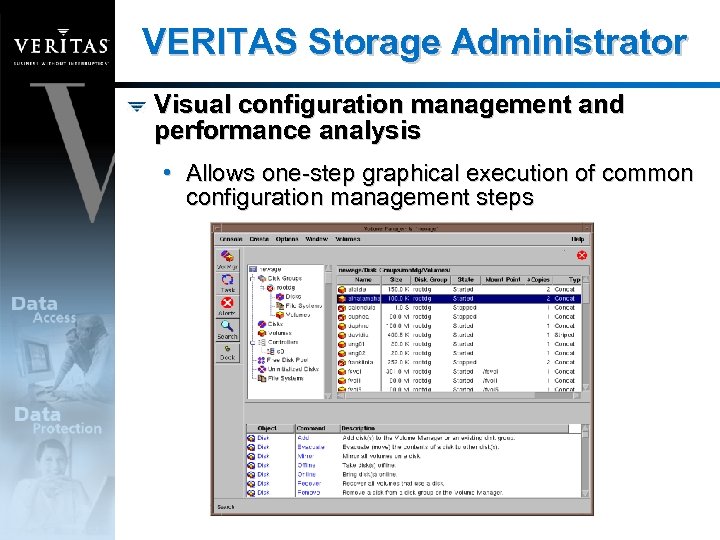Click the Offline disk command link
Image resolution: width=720 pixels, height=540 pixels.
307,466
